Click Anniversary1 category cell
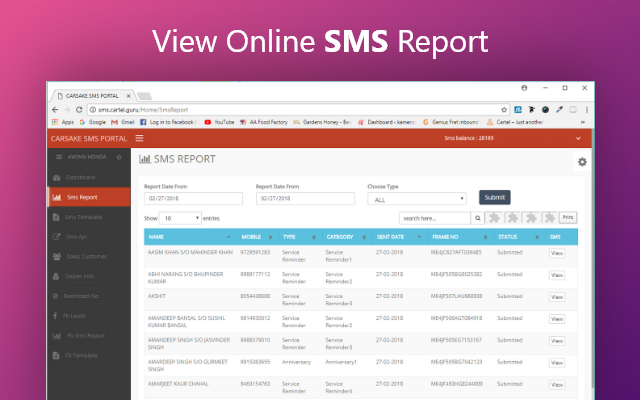640x400 pixels. tap(341, 362)
